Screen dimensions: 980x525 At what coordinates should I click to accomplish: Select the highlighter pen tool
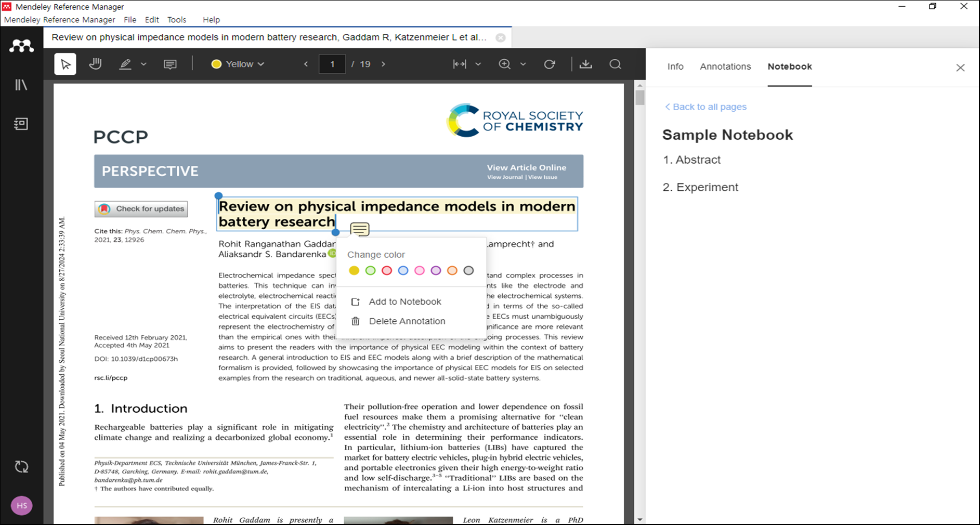(125, 64)
